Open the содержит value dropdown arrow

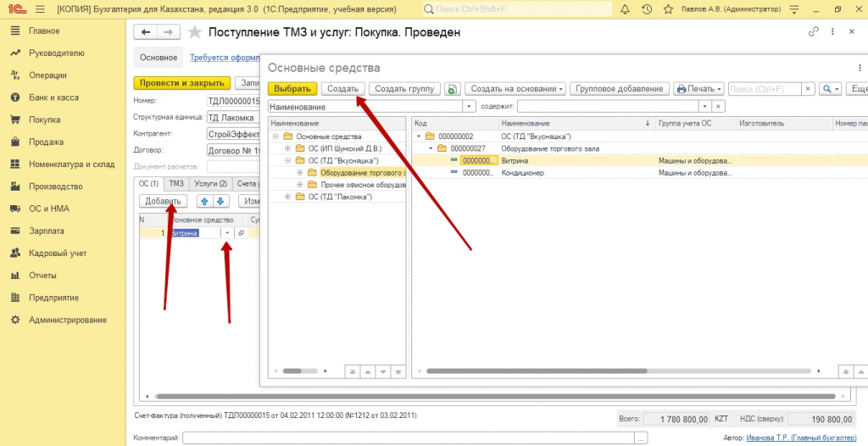tap(705, 106)
